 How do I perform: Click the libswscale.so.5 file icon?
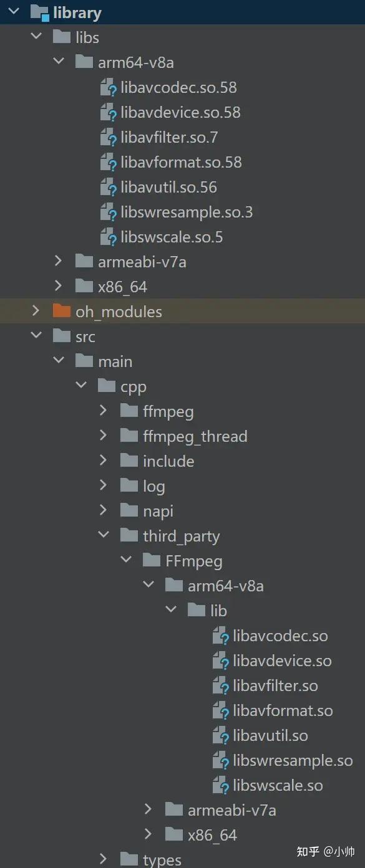coord(107,237)
